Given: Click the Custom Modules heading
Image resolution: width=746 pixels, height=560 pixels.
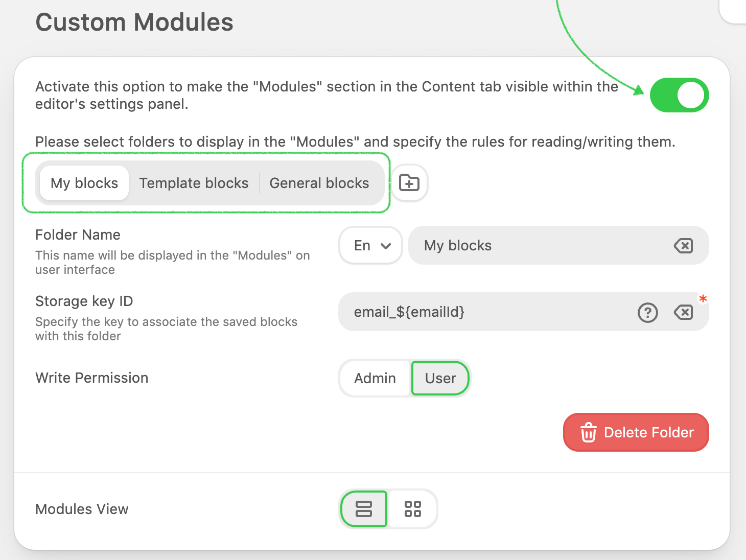Looking at the screenshot, I should click(x=134, y=22).
